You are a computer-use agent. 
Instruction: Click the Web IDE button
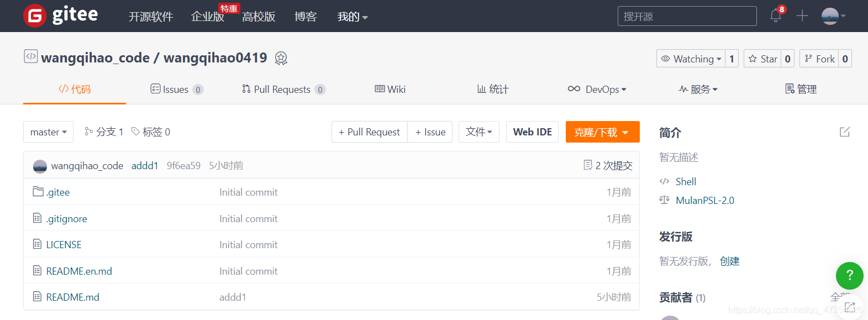click(x=533, y=132)
